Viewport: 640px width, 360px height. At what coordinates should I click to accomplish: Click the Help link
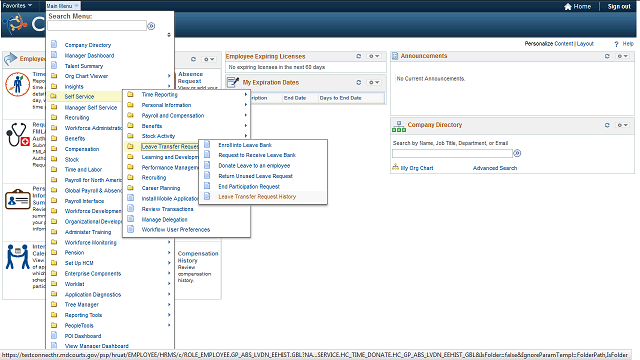point(628,44)
